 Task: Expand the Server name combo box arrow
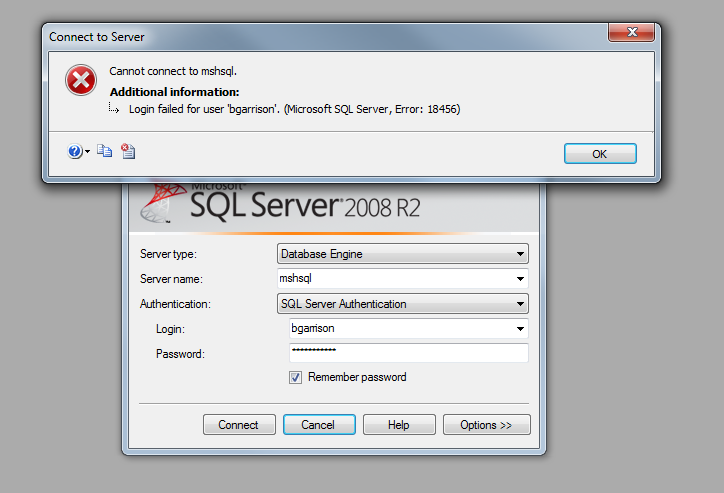pyautogui.click(x=520, y=279)
